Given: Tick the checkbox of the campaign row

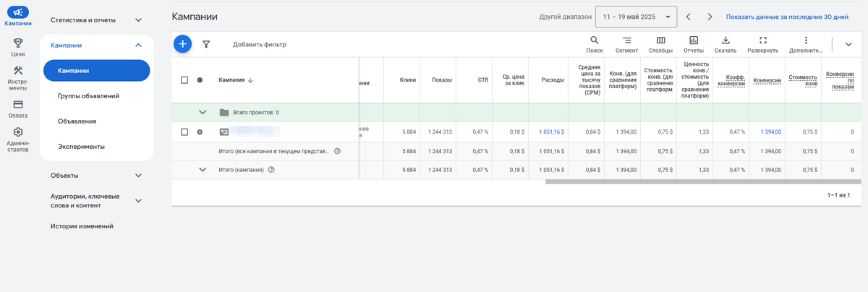Looking at the screenshot, I should [184, 132].
